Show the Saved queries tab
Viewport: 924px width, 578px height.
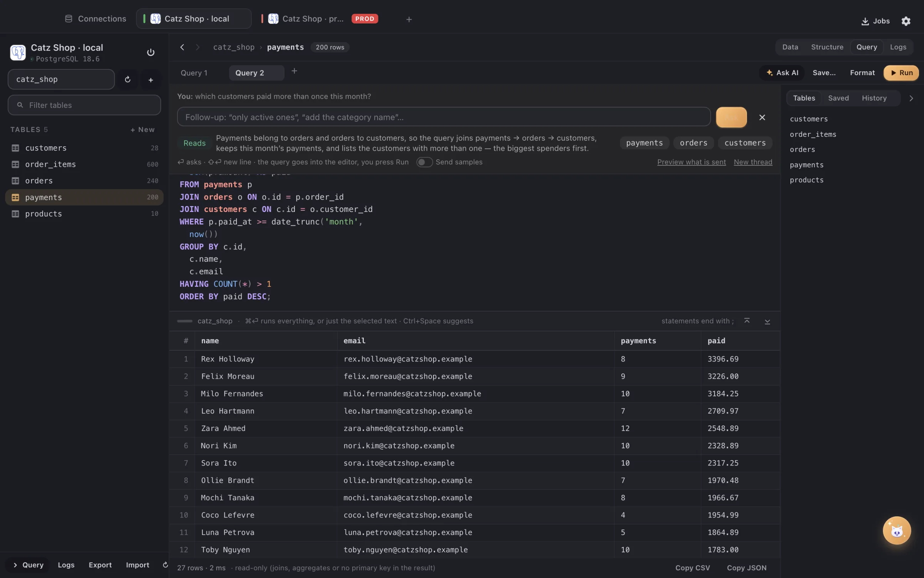[x=838, y=98]
